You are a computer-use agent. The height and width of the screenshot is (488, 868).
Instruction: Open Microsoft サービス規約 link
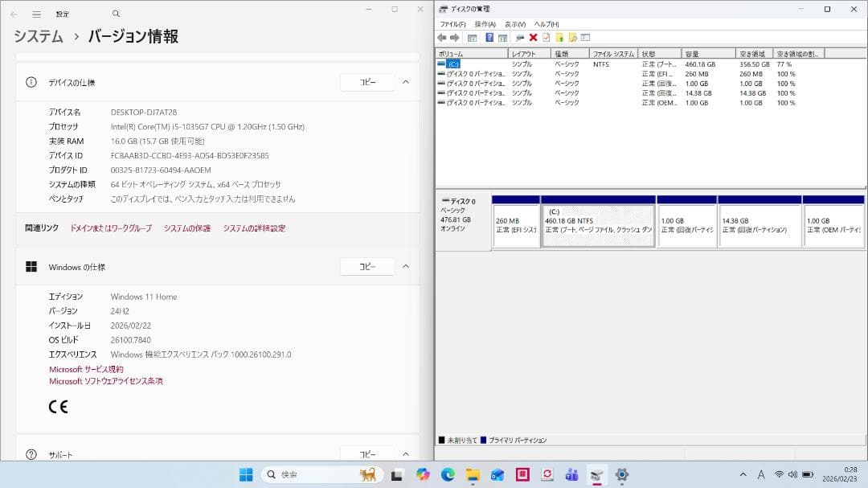(x=86, y=370)
